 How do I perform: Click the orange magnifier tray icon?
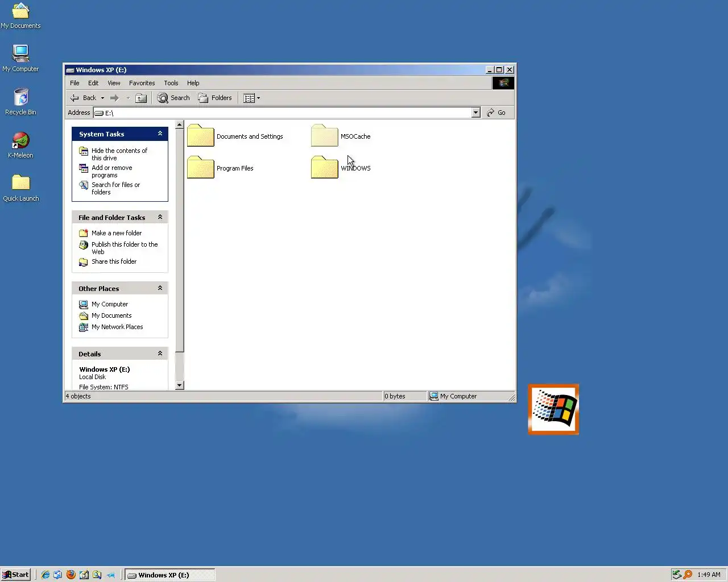tap(688, 575)
